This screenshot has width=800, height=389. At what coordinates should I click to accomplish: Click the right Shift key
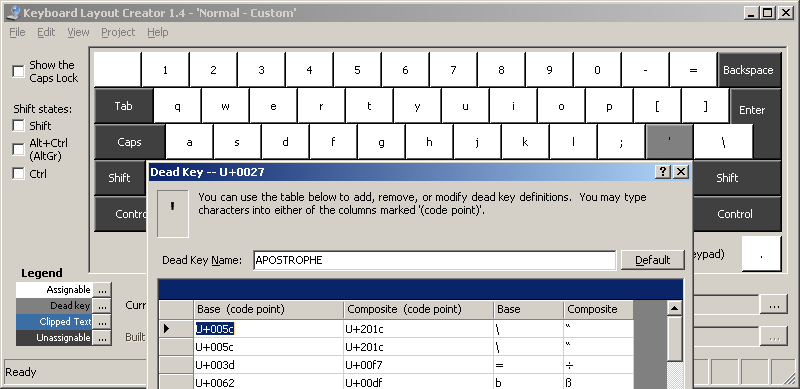coord(737,178)
